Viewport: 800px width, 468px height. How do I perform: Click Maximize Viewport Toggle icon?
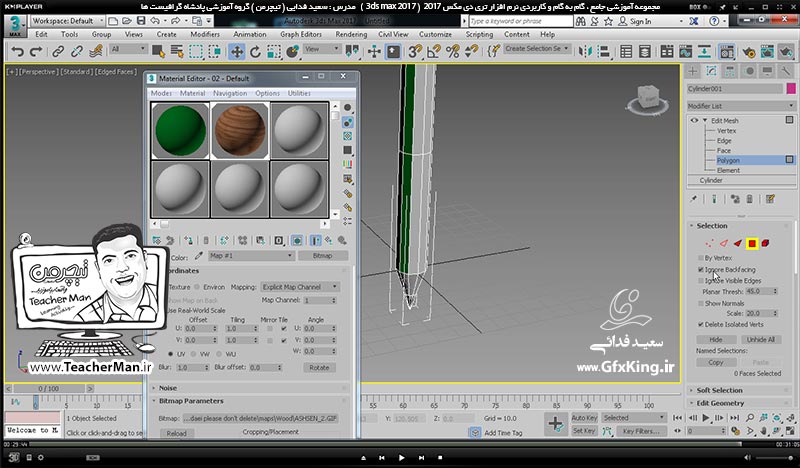click(x=790, y=431)
